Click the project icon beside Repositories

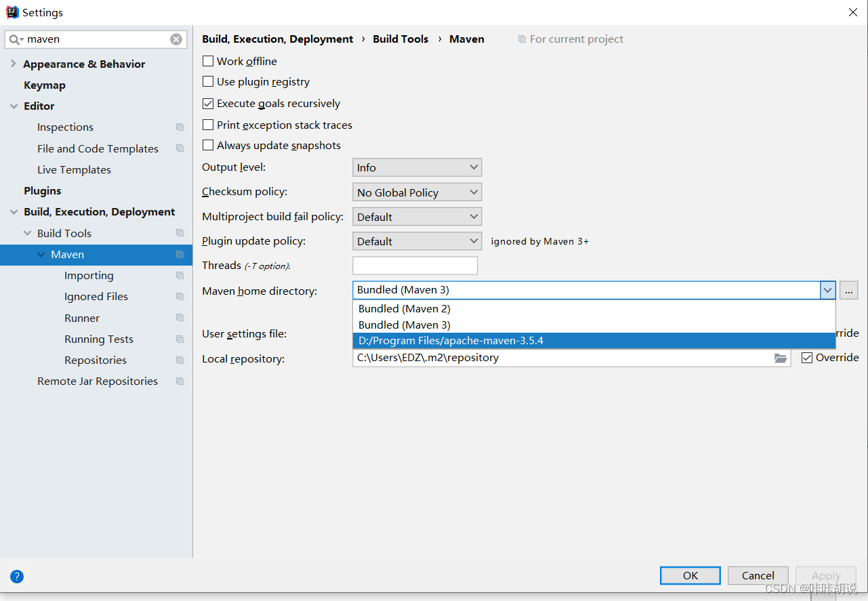tap(180, 360)
